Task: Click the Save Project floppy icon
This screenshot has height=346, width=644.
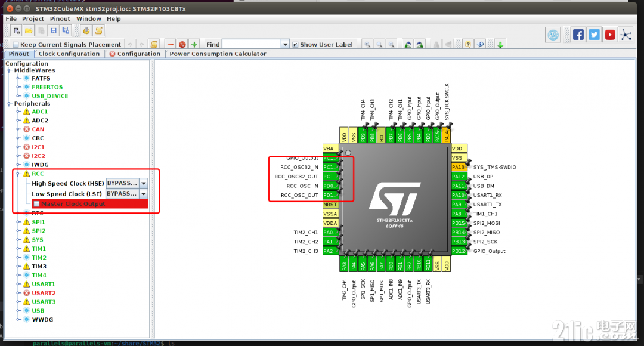Action: 54,30
